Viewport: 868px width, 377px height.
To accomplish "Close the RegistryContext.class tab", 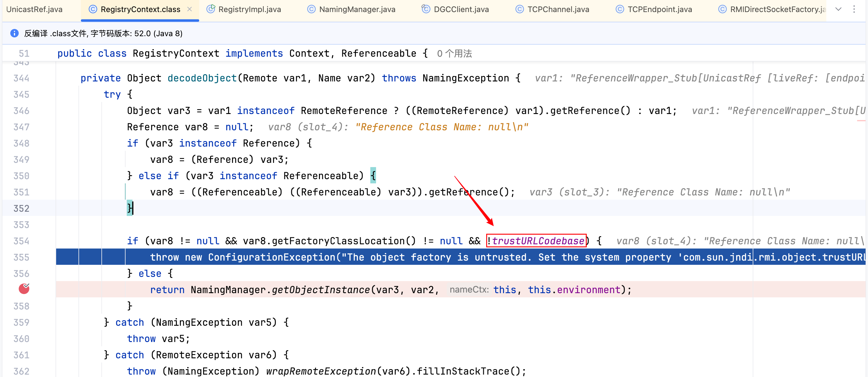I will (x=190, y=9).
